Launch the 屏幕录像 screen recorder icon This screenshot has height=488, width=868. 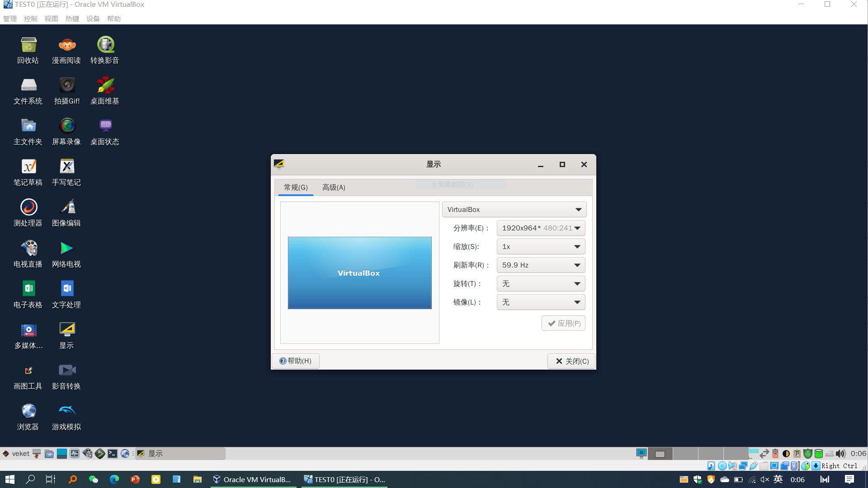[66, 131]
